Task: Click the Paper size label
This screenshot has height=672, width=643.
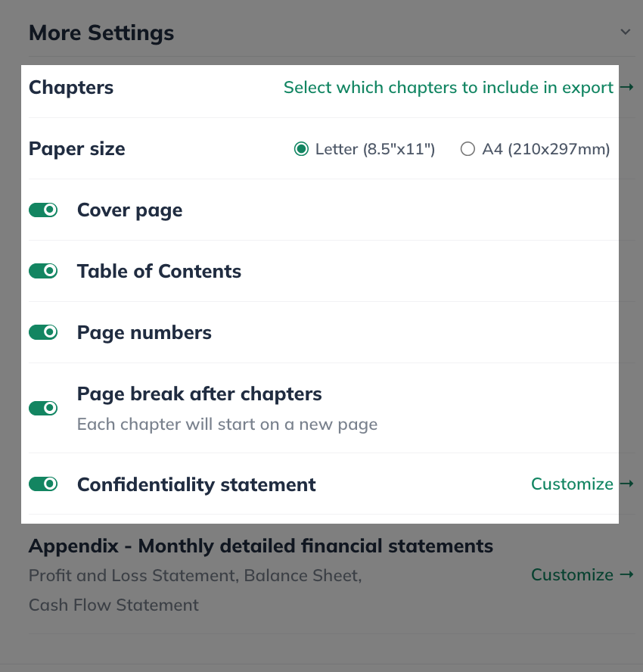Action: 76,148
